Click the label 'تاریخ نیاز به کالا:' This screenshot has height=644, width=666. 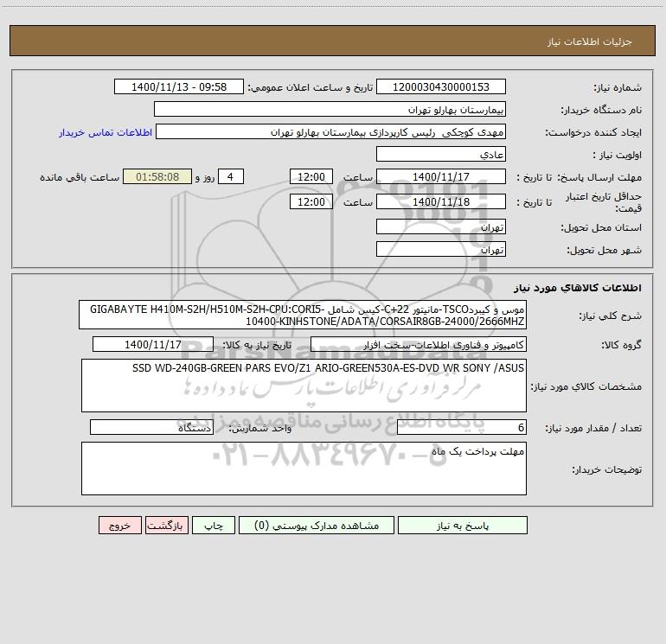point(257,346)
